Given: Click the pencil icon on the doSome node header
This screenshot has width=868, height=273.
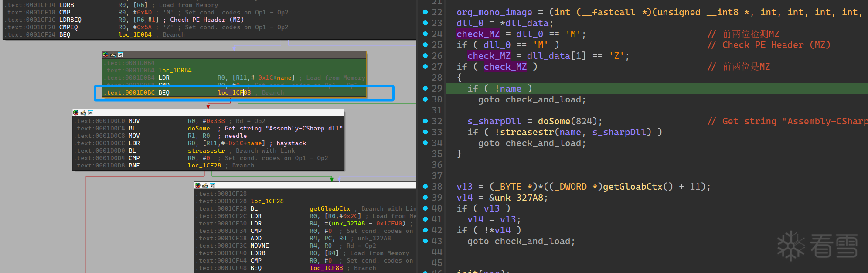Looking at the screenshot, I should point(83,113).
